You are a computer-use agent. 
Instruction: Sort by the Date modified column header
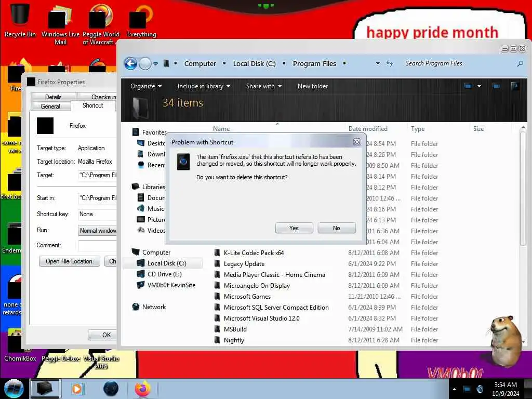coord(368,129)
